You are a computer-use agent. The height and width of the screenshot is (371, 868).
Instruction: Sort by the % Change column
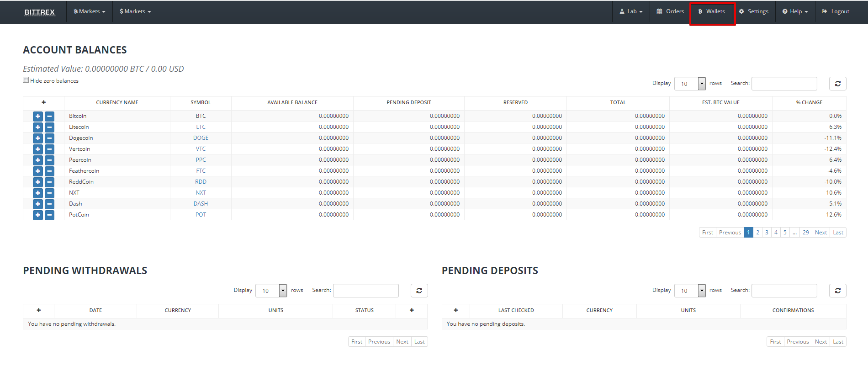809,102
